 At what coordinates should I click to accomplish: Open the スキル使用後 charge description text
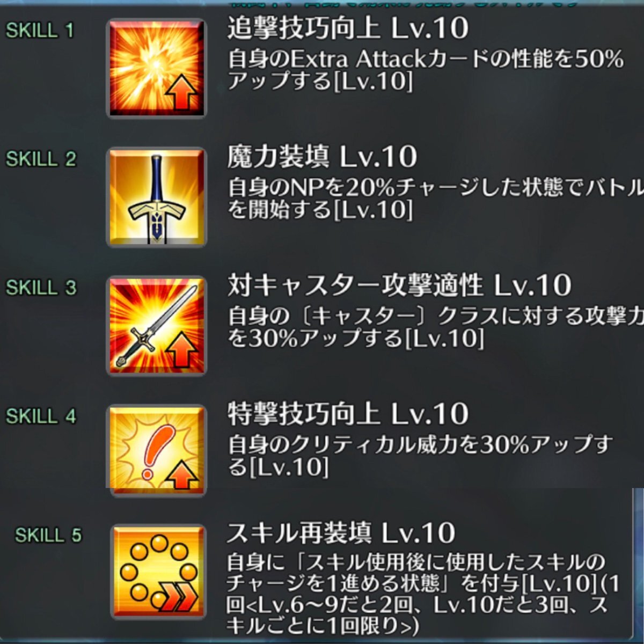coord(423,594)
